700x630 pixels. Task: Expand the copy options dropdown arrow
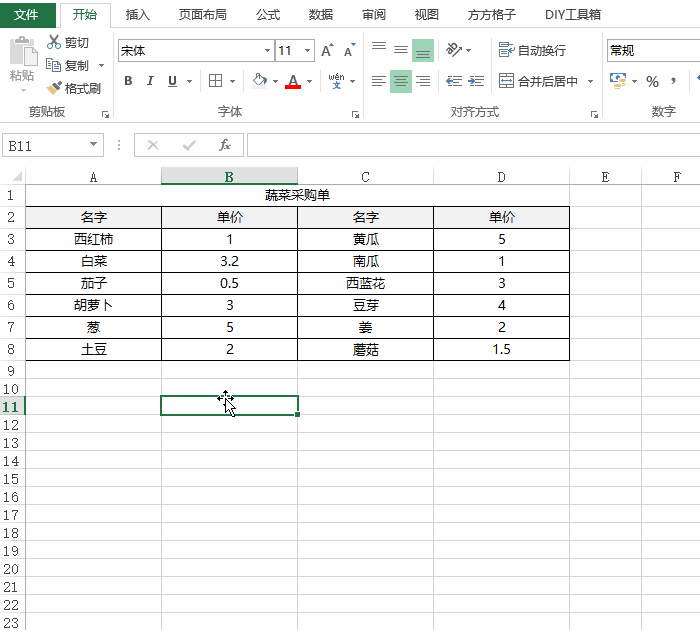click(x=102, y=66)
